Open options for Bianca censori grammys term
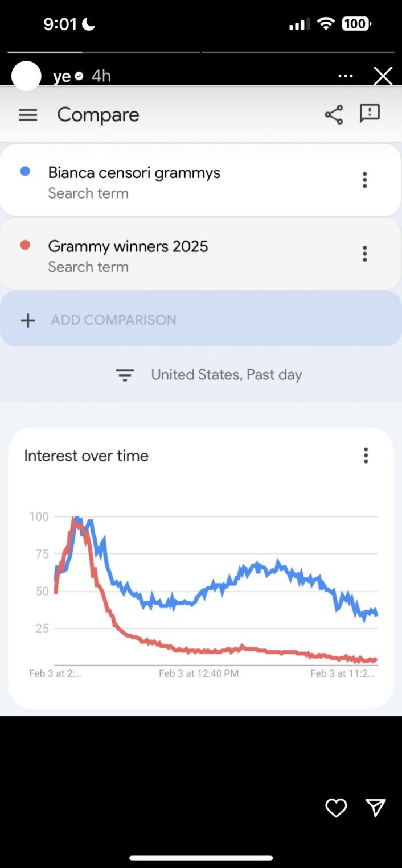 point(364,180)
